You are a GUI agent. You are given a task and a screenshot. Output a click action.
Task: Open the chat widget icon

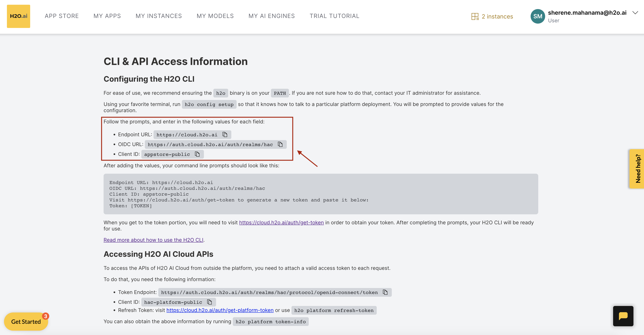pyautogui.click(x=623, y=316)
